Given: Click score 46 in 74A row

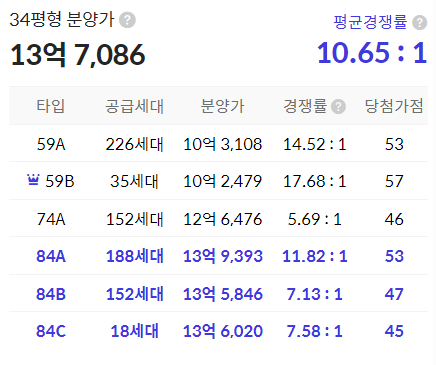Looking at the screenshot, I should click(x=394, y=219).
